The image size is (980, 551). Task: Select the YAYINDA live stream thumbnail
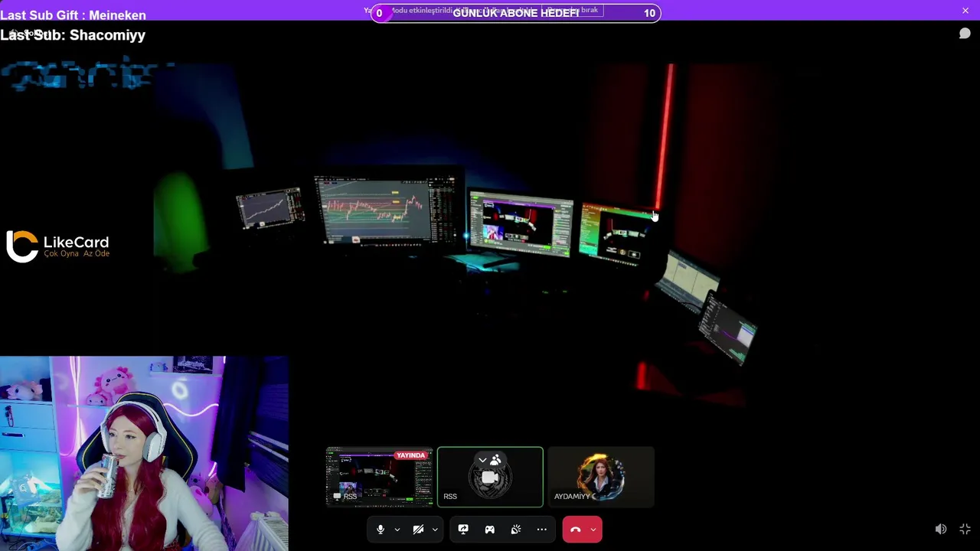pyautogui.click(x=380, y=477)
